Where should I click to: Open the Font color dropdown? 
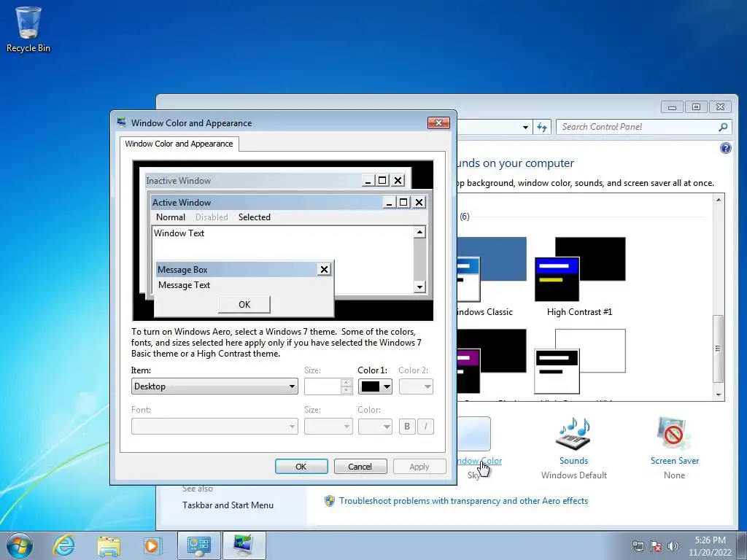coord(375,427)
